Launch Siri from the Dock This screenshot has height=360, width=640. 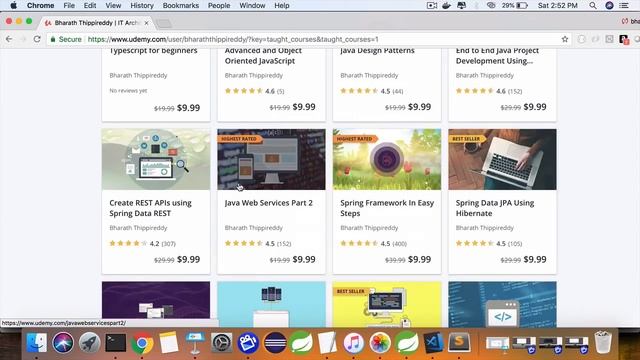pos(63,342)
